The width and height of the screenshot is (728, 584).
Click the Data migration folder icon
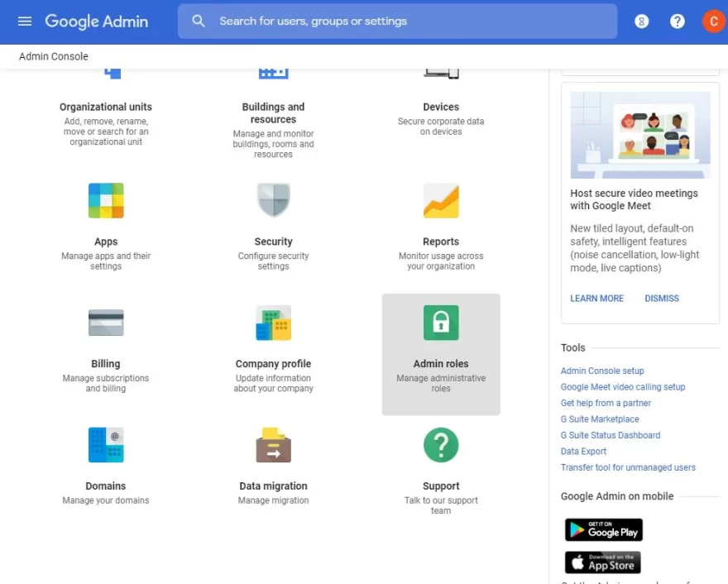274,445
